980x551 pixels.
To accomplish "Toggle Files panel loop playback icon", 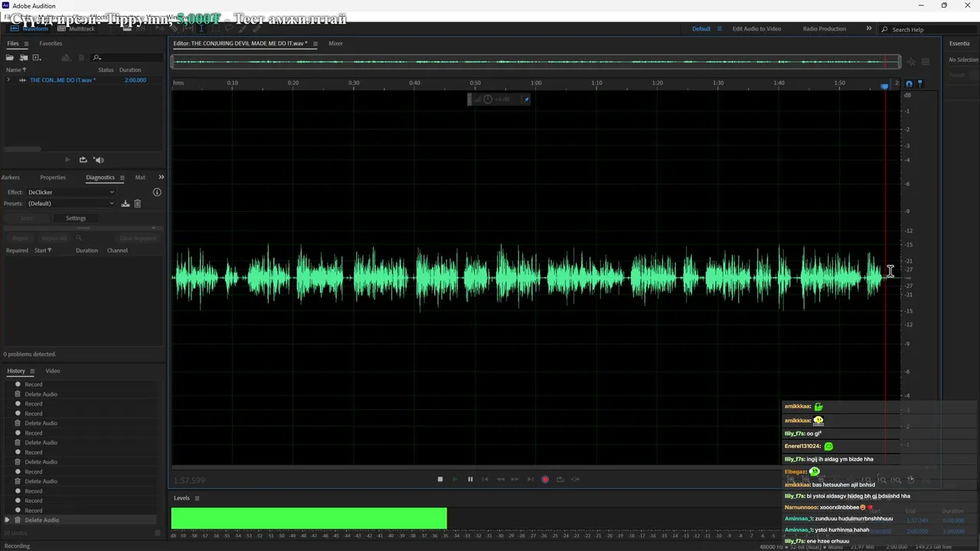I will tap(83, 160).
